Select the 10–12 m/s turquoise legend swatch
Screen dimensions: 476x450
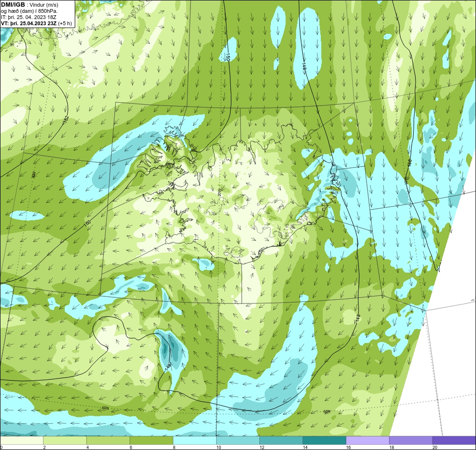[238, 440]
